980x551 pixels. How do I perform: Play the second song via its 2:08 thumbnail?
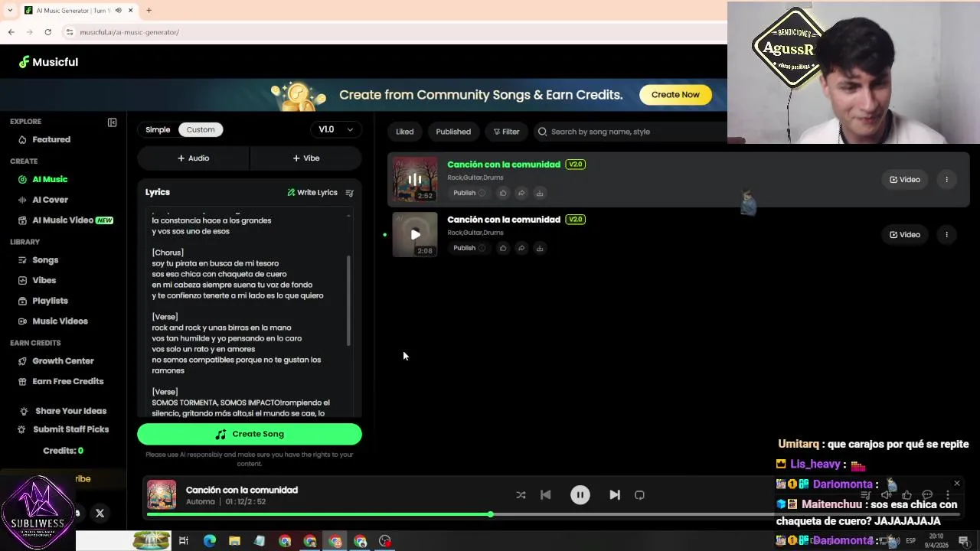pyautogui.click(x=415, y=234)
